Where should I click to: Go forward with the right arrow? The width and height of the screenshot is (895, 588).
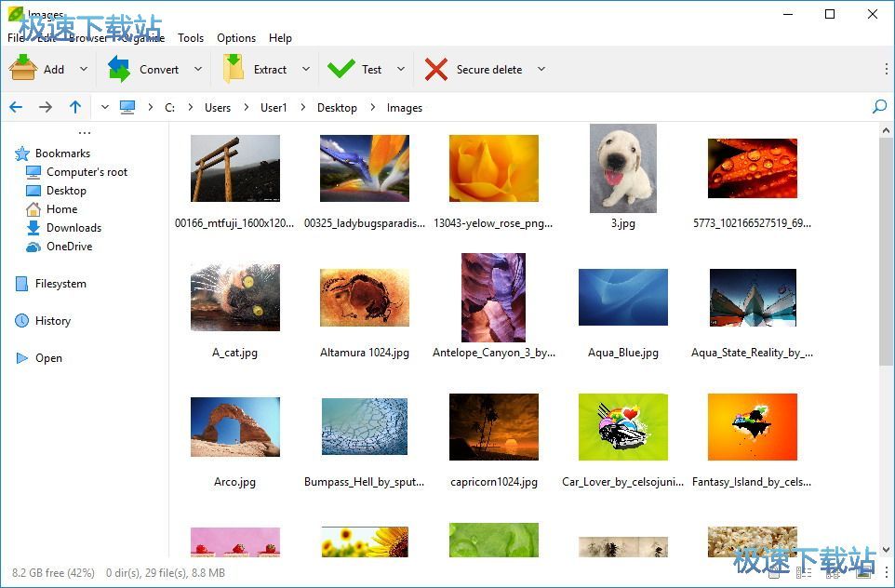click(46, 107)
